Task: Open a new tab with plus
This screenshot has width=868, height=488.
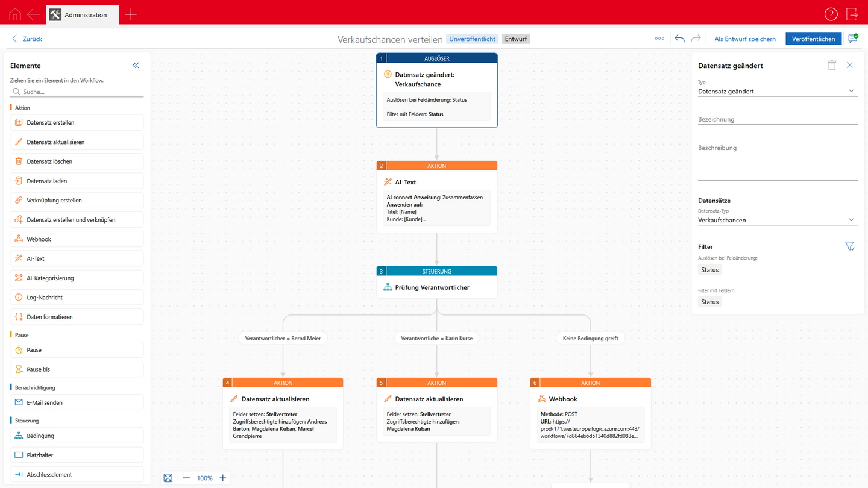Action: (x=131, y=15)
